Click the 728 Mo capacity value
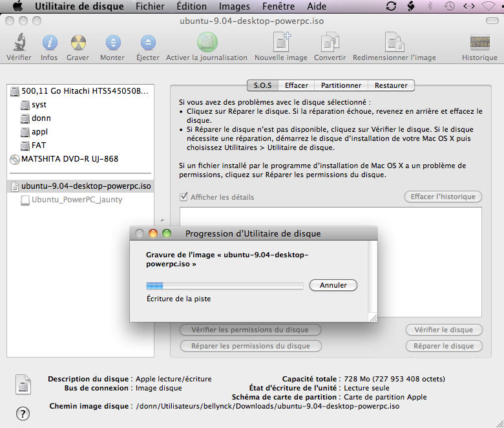The image size is (504, 428). (394, 379)
